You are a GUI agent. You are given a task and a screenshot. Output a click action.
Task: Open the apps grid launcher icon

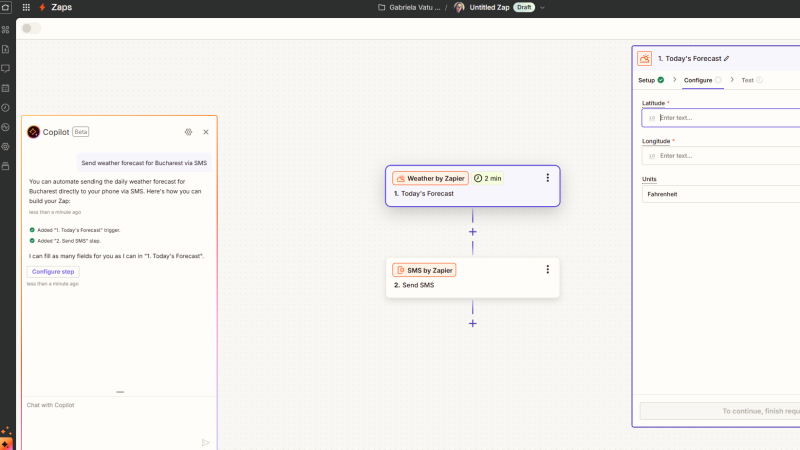click(x=26, y=7)
